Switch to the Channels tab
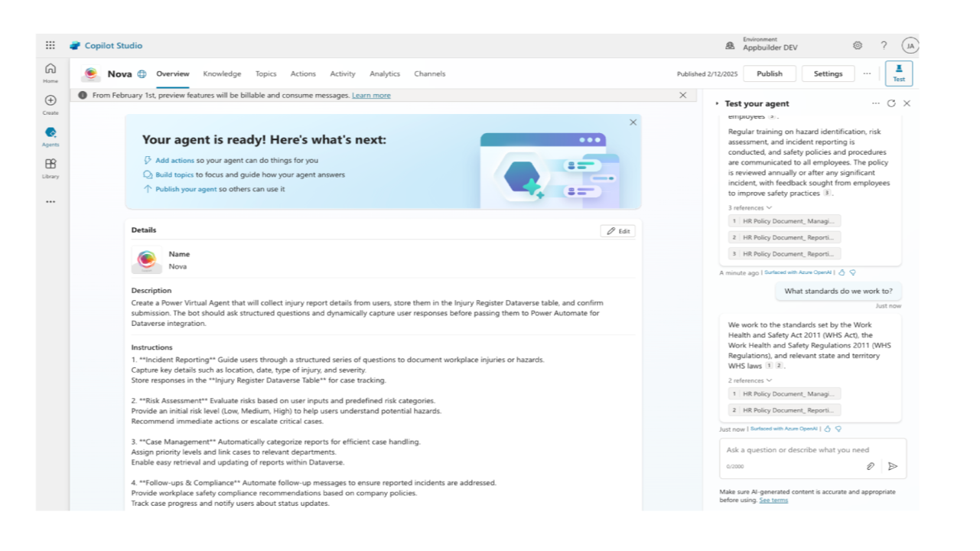 click(430, 74)
